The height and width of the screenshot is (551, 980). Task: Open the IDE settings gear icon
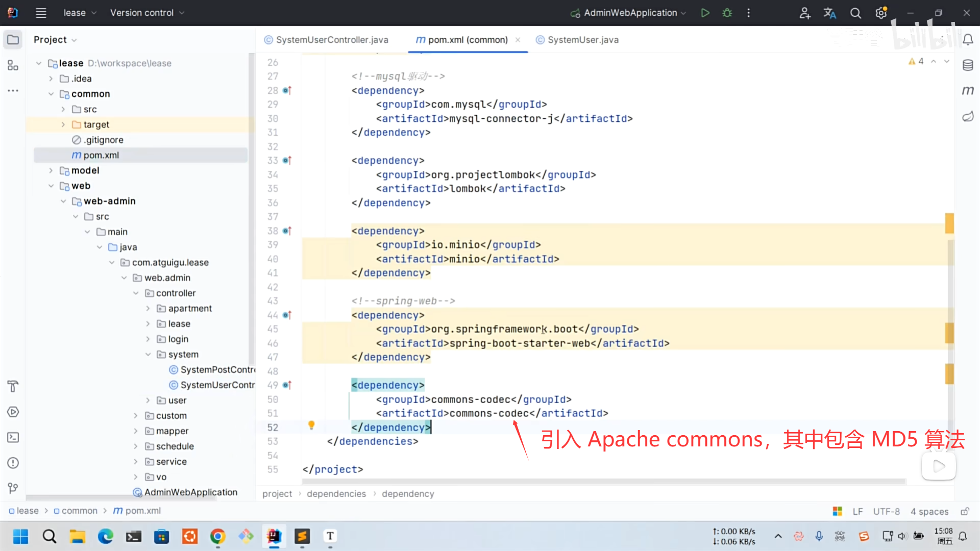pos(881,13)
